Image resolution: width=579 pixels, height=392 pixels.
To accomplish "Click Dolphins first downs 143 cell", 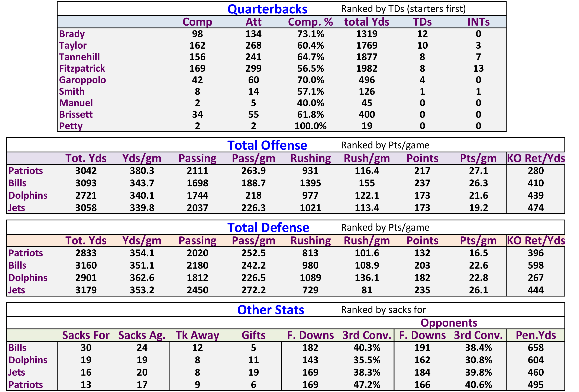I will coord(310,360).
